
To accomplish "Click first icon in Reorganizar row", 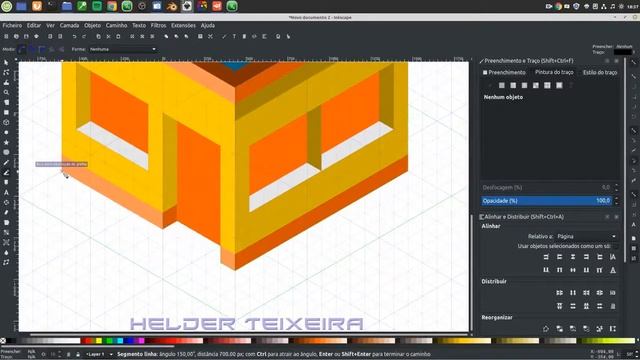I will click(546, 329).
